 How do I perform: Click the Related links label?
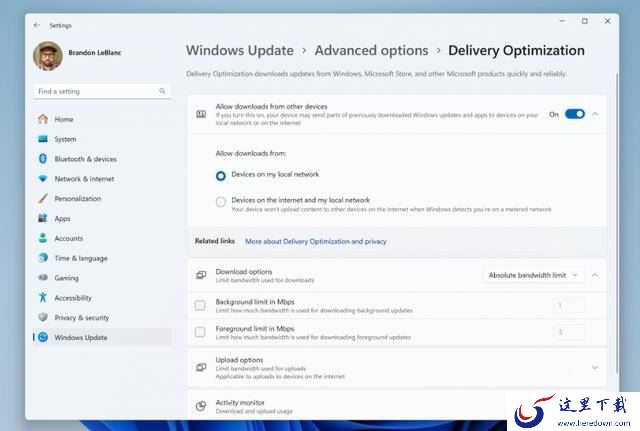(215, 241)
